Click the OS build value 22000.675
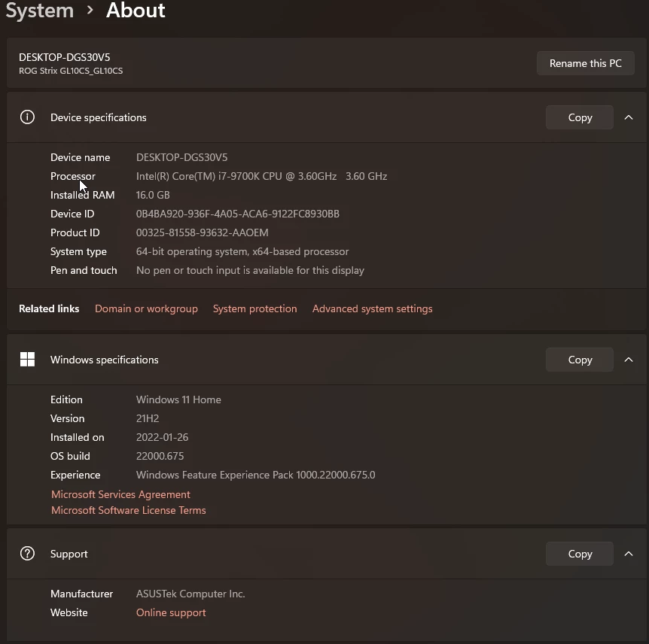649x644 pixels. pos(160,456)
